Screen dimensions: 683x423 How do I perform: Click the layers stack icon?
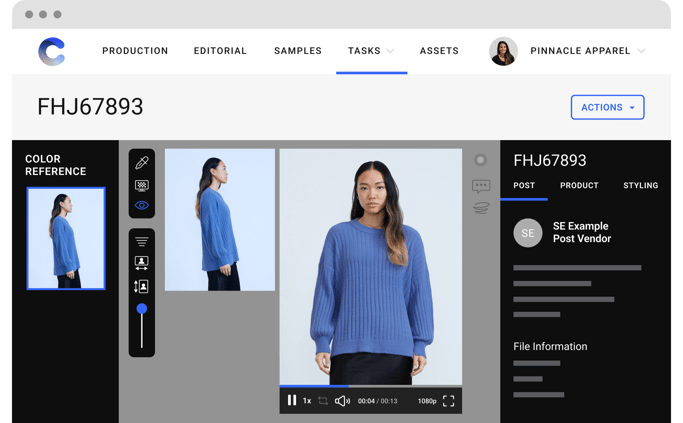481,208
